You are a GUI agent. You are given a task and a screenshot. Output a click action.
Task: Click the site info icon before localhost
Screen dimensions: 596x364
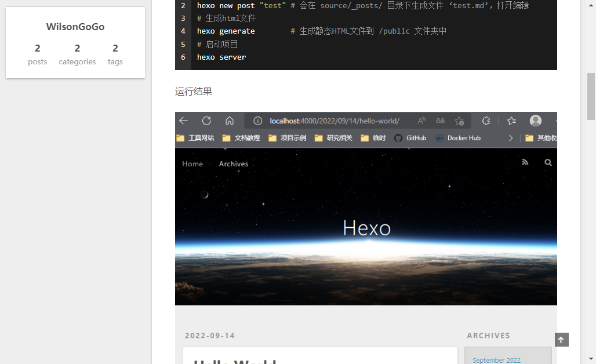click(x=258, y=121)
